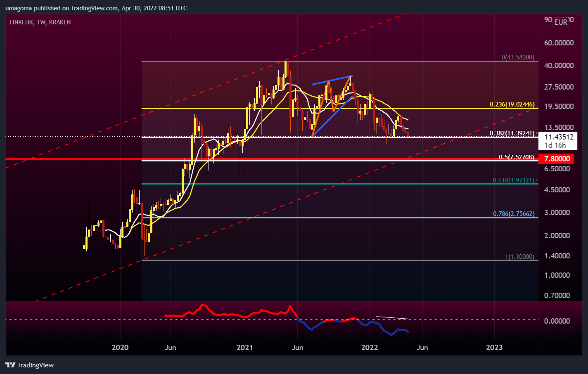
Task: Click the Jun label between 2020 and 2021
Action: click(x=171, y=348)
